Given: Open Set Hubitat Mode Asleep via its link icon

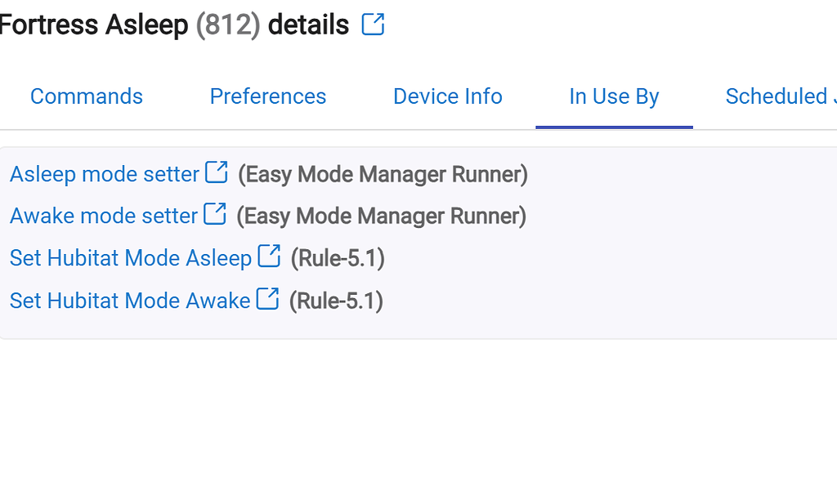Looking at the screenshot, I should pyautogui.click(x=268, y=256).
